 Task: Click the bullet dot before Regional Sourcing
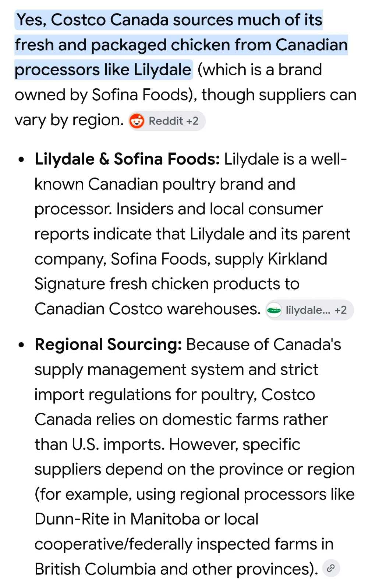tap(22, 345)
